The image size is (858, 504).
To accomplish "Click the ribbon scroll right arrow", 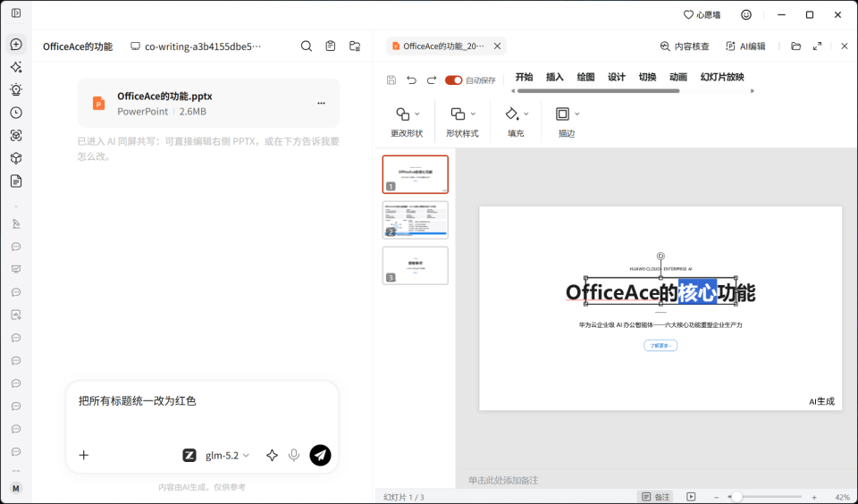I will [x=753, y=91].
